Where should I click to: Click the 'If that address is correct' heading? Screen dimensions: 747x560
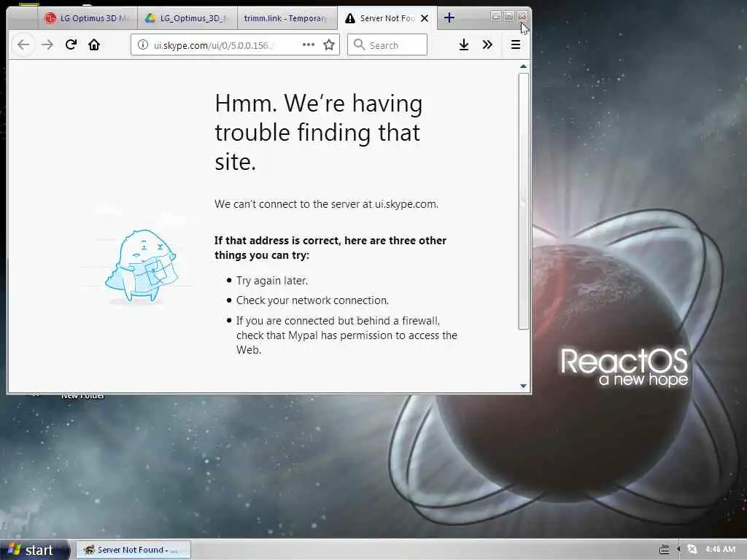point(330,248)
